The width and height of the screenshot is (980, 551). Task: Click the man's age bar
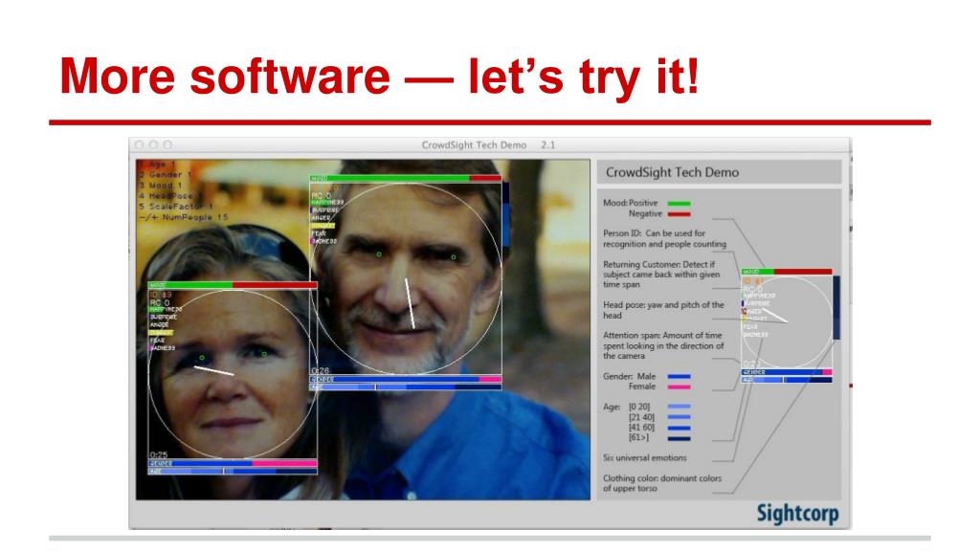[x=406, y=387]
